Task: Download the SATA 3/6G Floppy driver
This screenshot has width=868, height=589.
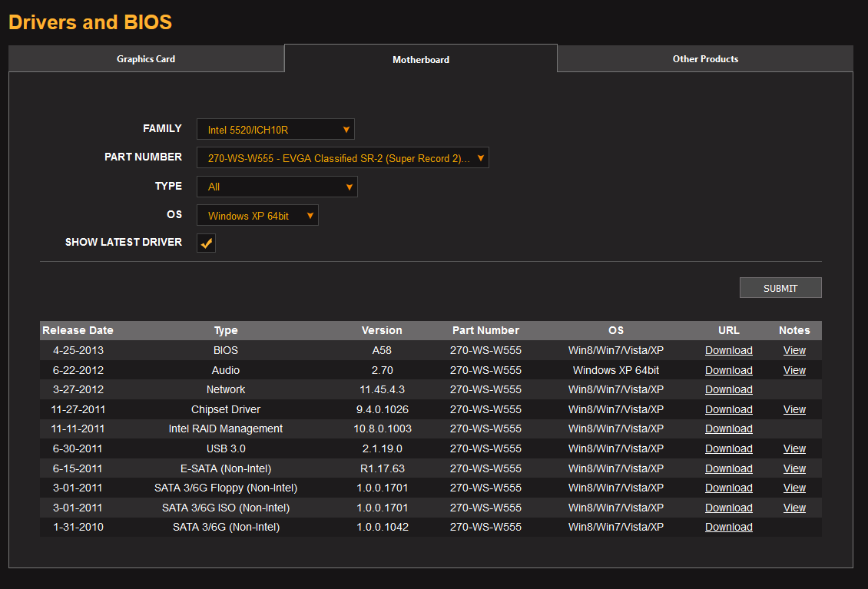Action: 728,488
